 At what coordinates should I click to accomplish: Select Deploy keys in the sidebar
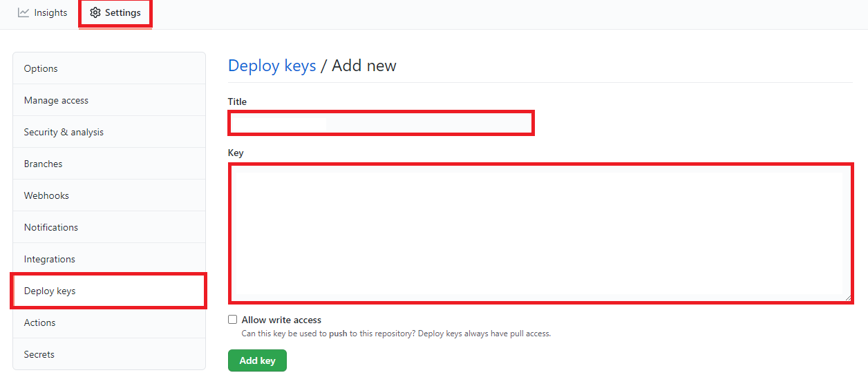109,291
